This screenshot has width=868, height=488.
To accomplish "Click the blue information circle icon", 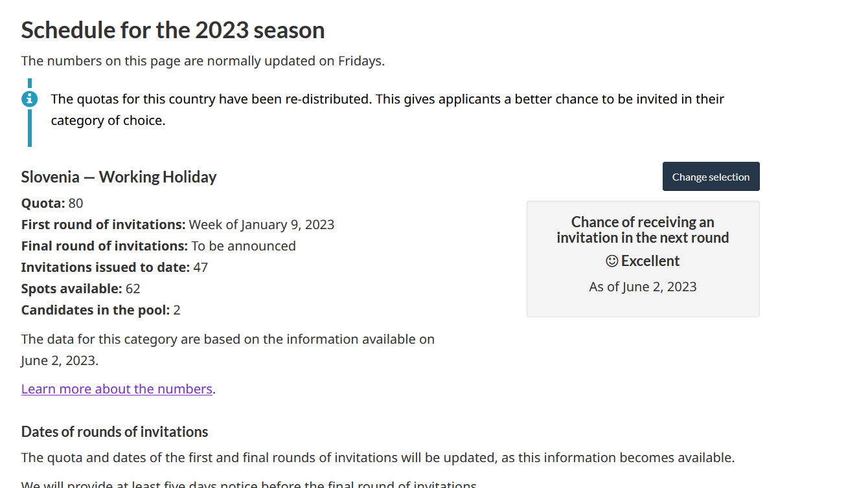I will click(x=30, y=99).
